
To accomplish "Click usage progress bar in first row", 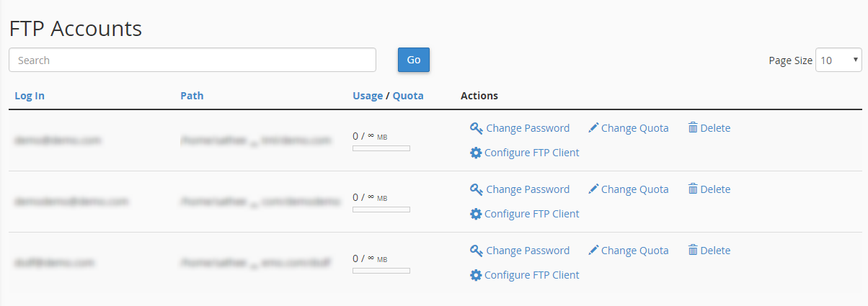I will coord(381,148).
